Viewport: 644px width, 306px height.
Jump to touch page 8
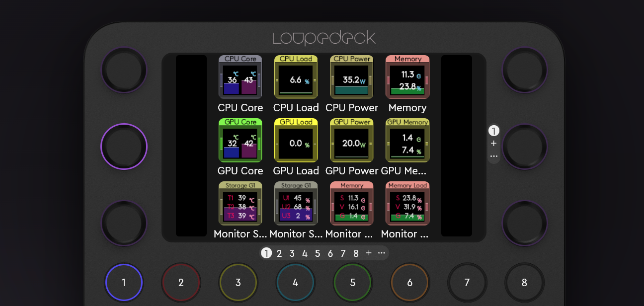[x=356, y=253]
